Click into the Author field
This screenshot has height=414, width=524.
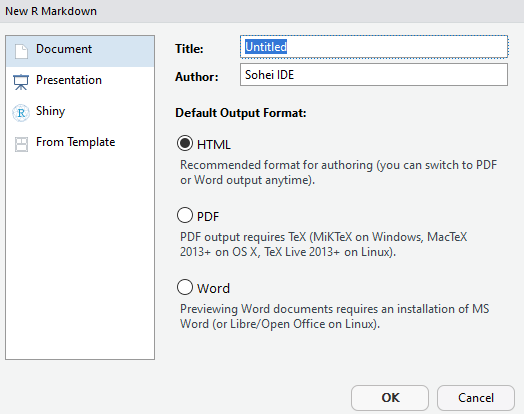(x=374, y=75)
